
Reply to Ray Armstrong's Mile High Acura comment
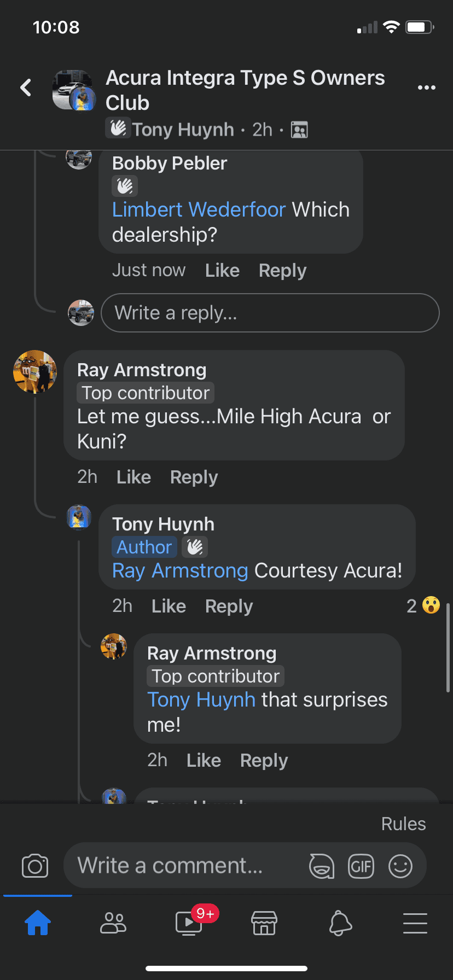tap(194, 477)
